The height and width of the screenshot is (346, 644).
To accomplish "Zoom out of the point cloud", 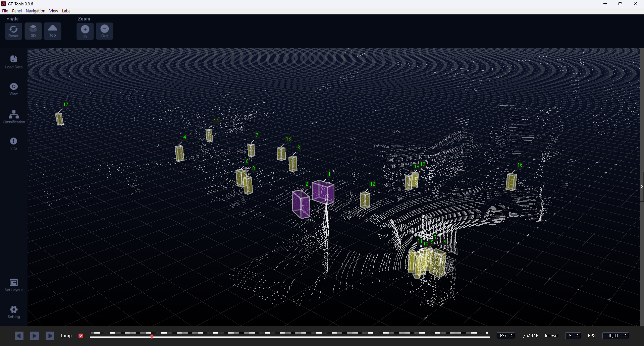I will [105, 31].
